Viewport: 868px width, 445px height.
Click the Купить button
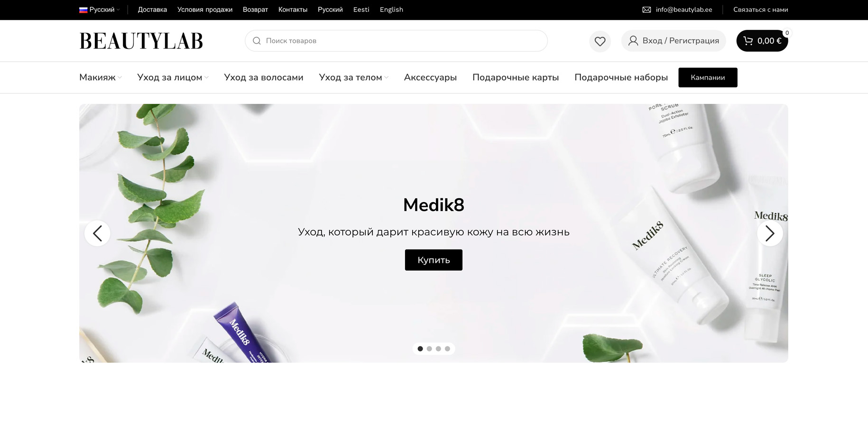[434, 260]
